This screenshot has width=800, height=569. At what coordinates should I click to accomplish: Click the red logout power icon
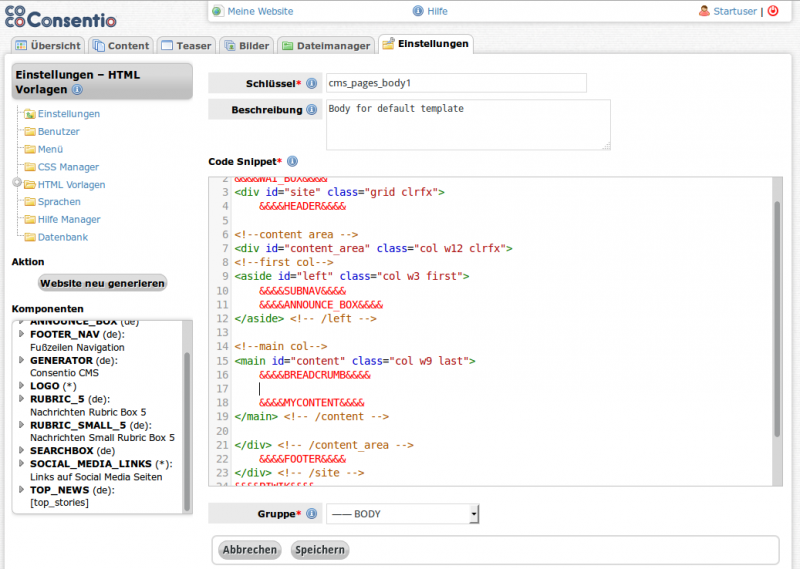coord(773,11)
